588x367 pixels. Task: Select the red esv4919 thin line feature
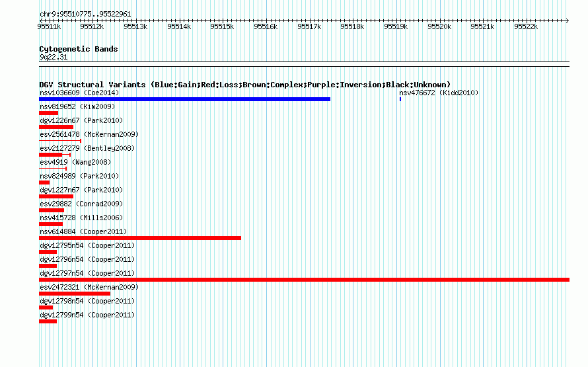(53, 169)
